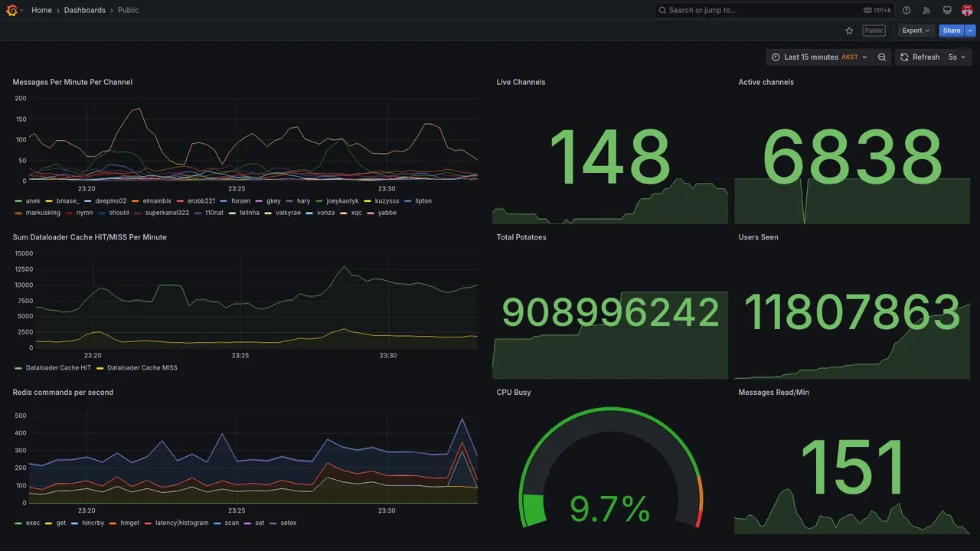Click the color swatch beside superkanal322

(138, 213)
